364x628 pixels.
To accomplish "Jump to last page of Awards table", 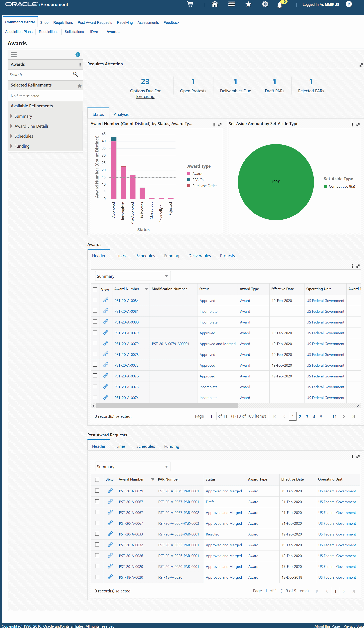I will pyautogui.click(x=354, y=416).
